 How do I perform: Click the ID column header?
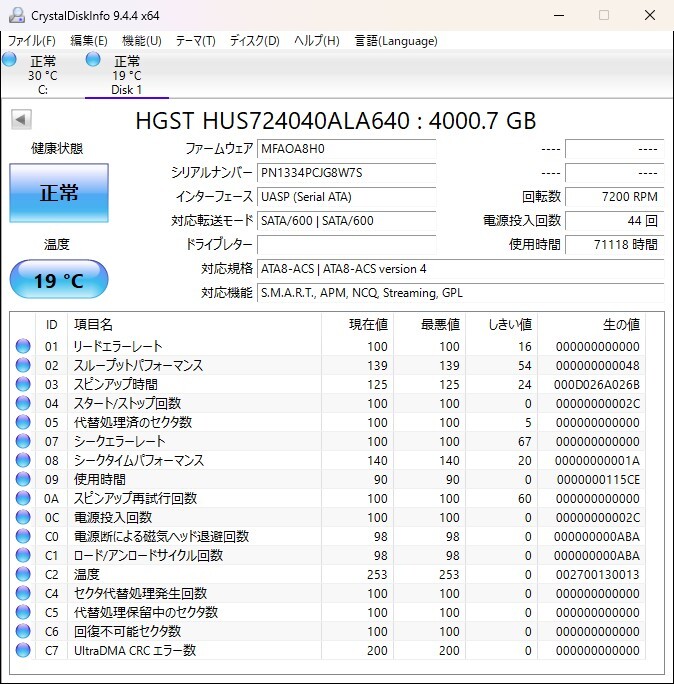point(51,325)
